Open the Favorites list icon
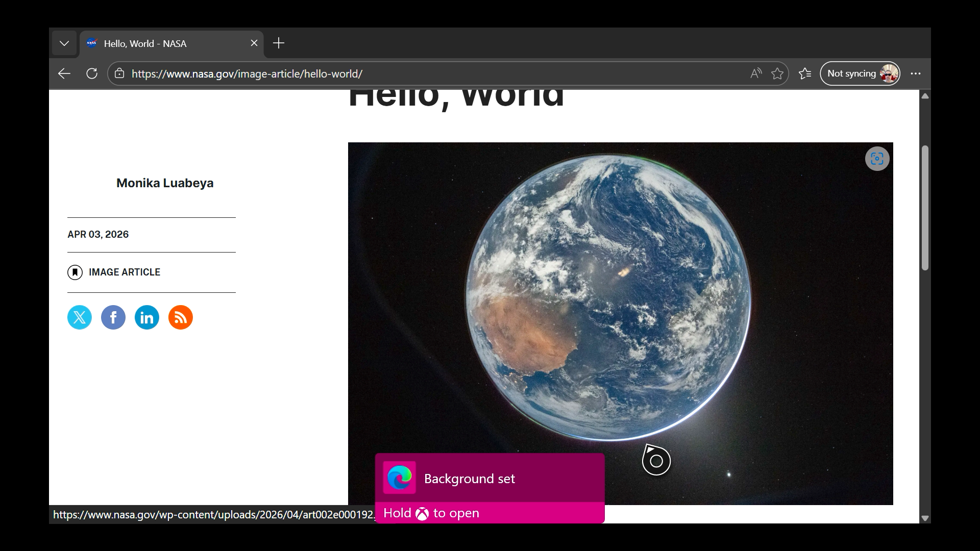 (805, 73)
